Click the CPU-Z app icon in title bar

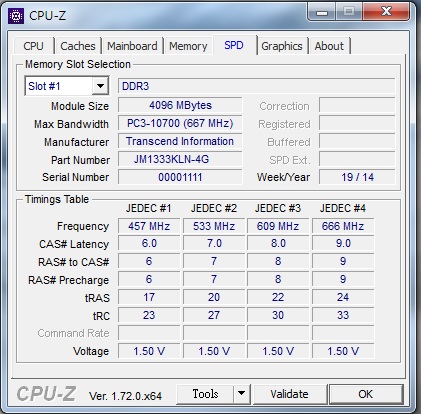(16, 15)
